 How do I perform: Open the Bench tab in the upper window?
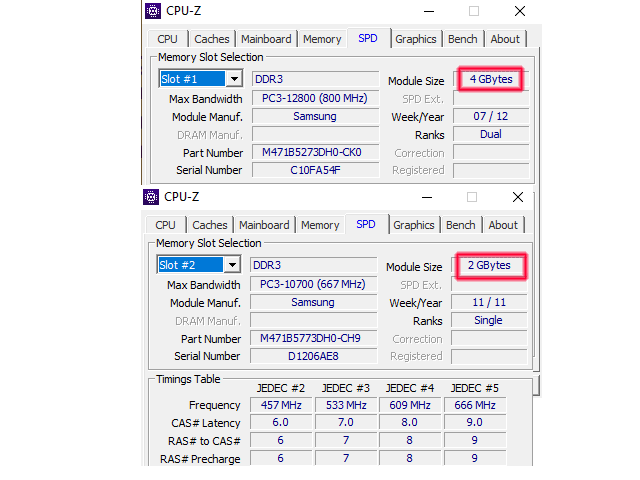point(462,39)
